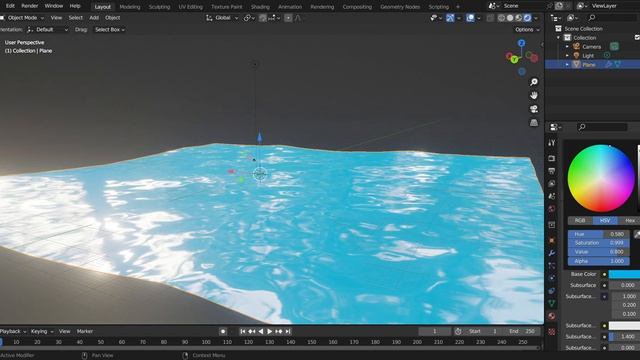The height and width of the screenshot is (360, 640).
Task: Toggle viewport gizmos display
Action: pyautogui.click(x=450, y=18)
